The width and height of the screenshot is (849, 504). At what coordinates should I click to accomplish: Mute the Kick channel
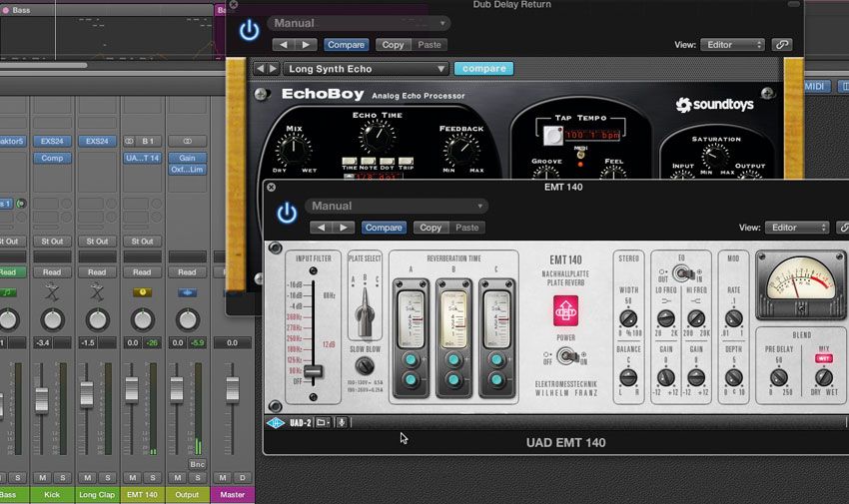[42, 477]
